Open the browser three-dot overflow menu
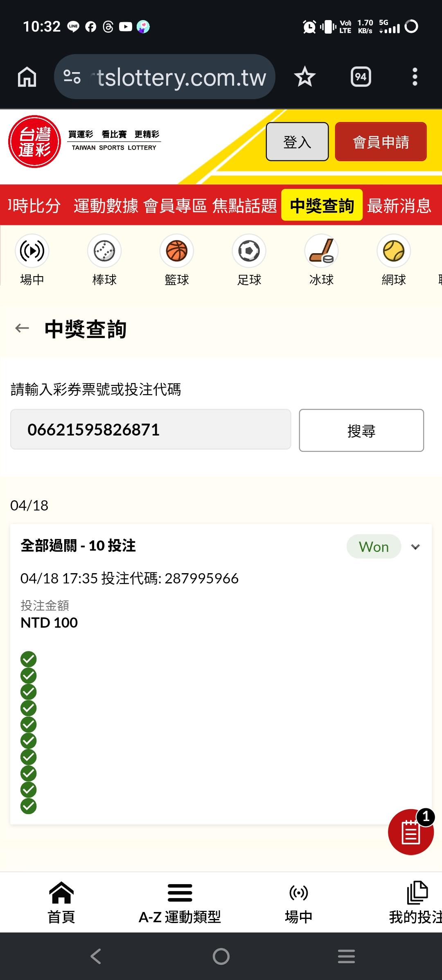This screenshot has height=980, width=442. [x=415, y=77]
